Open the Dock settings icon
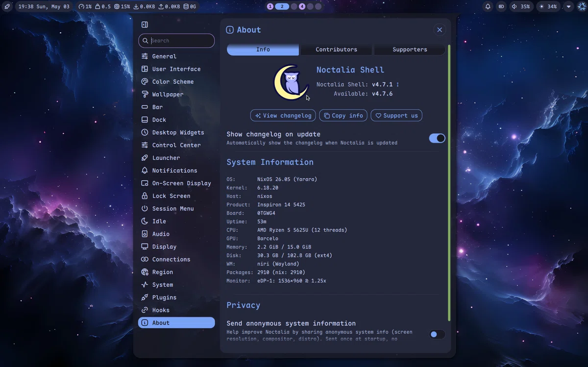This screenshot has height=367, width=588. click(145, 120)
